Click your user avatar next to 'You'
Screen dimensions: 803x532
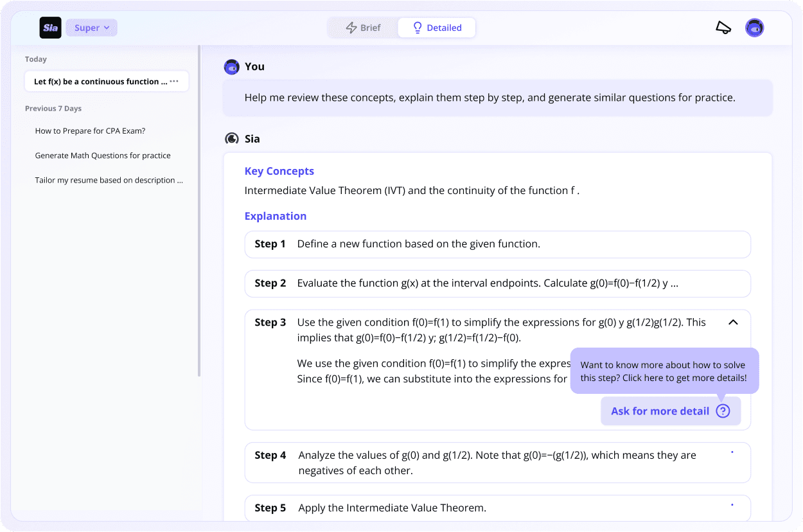pyautogui.click(x=231, y=66)
